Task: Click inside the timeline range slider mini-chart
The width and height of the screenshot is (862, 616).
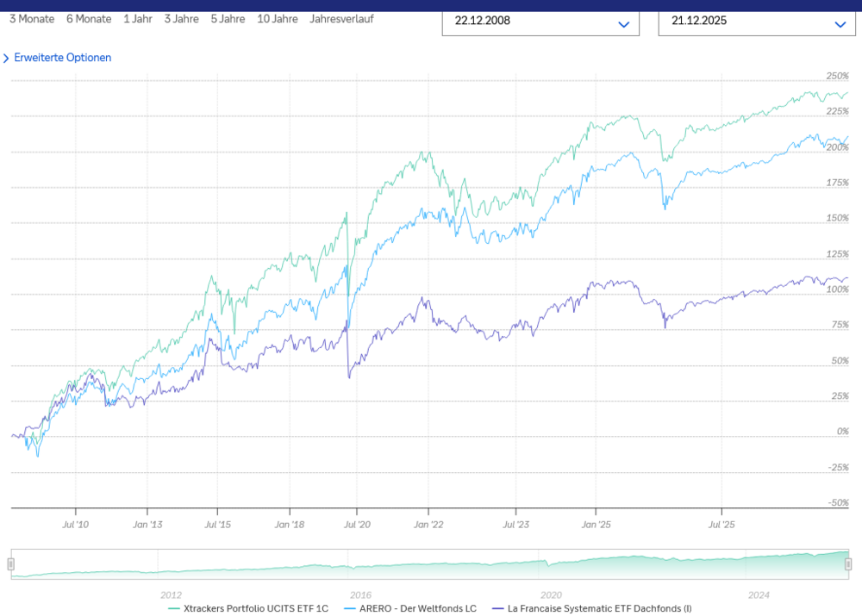Action: [431, 564]
